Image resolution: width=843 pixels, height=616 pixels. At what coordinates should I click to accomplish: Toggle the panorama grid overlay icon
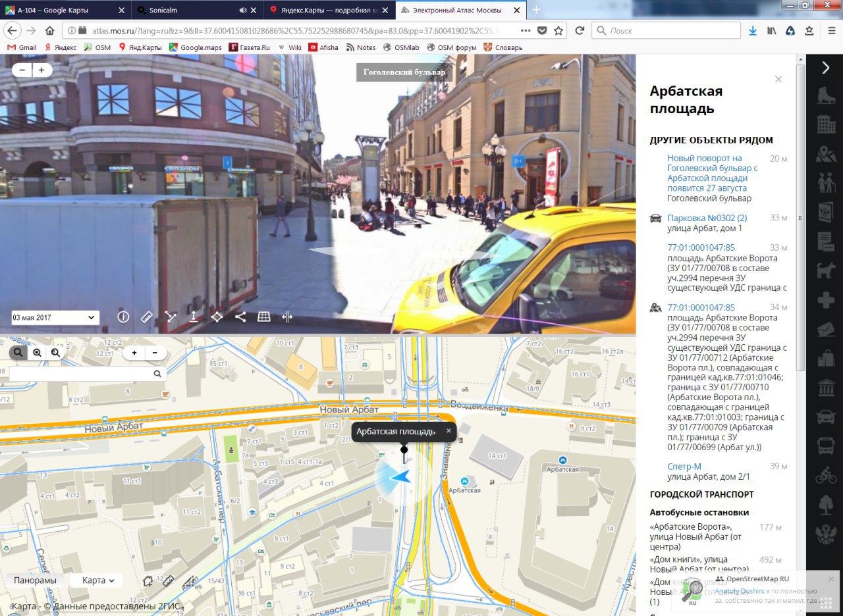click(x=263, y=317)
